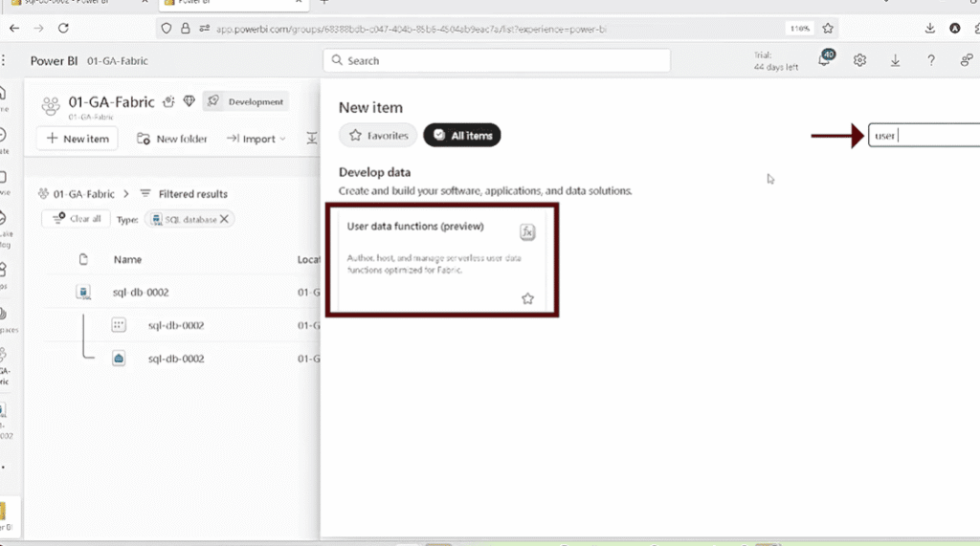The width and height of the screenshot is (980, 546).
Task: Open Power BI settings gear
Action: [x=860, y=60]
